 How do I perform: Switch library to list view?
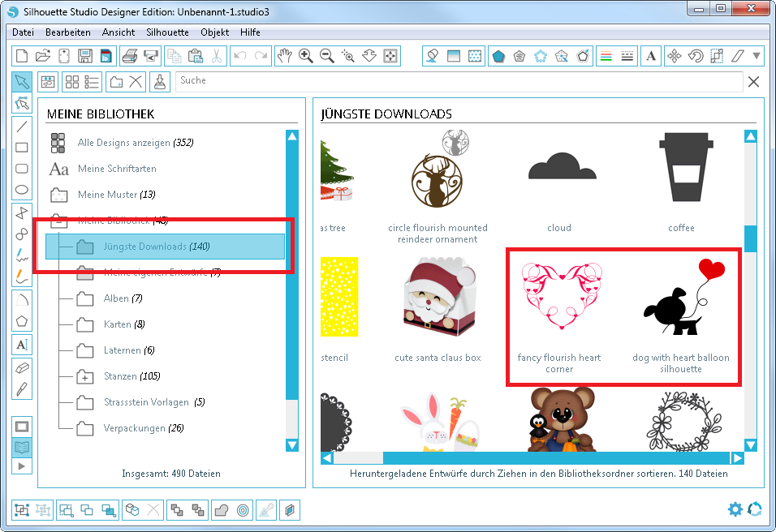pyautogui.click(x=93, y=82)
